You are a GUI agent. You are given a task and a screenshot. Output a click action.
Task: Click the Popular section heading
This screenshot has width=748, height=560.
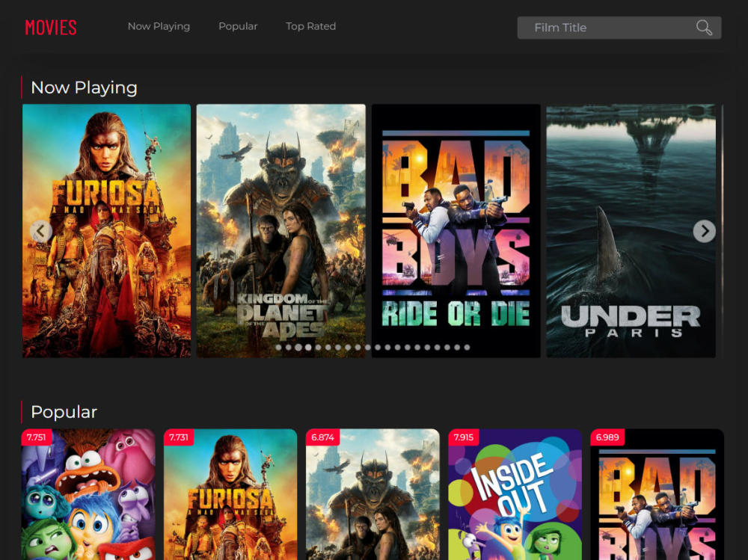coord(64,412)
